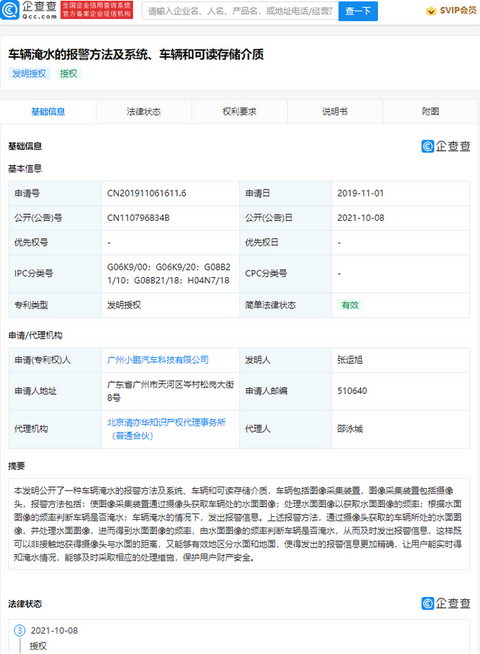Click the SVIP crown icon
480x654 pixels.
coord(431,10)
